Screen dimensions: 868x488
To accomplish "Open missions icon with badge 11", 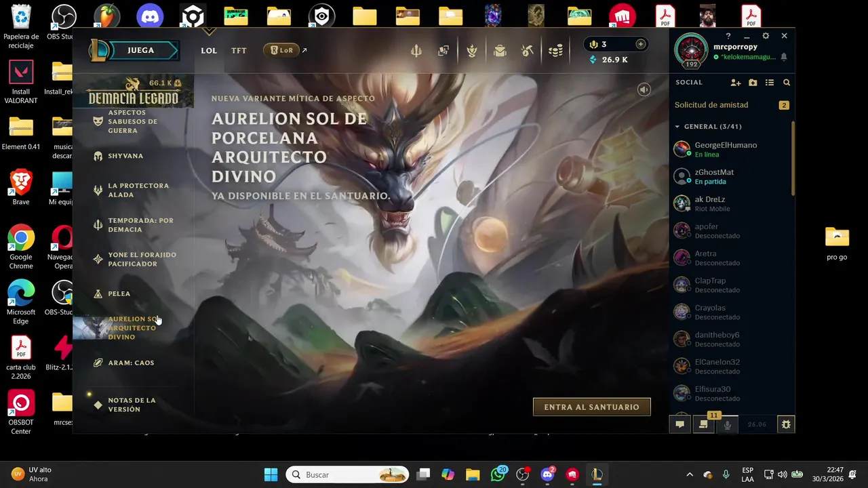I will 703,424.
